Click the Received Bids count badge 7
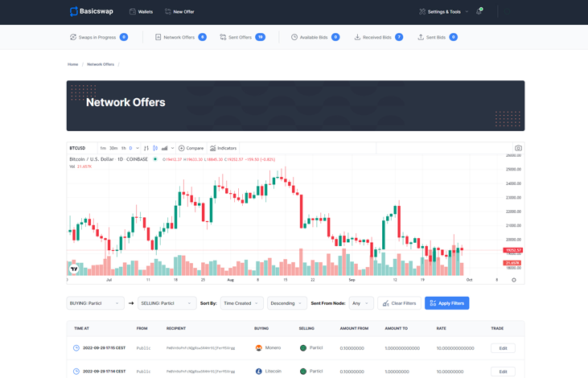The height and width of the screenshot is (378, 588). (x=399, y=37)
